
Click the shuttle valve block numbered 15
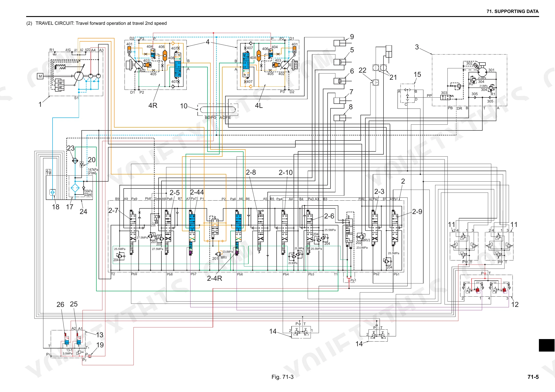[x=407, y=93]
